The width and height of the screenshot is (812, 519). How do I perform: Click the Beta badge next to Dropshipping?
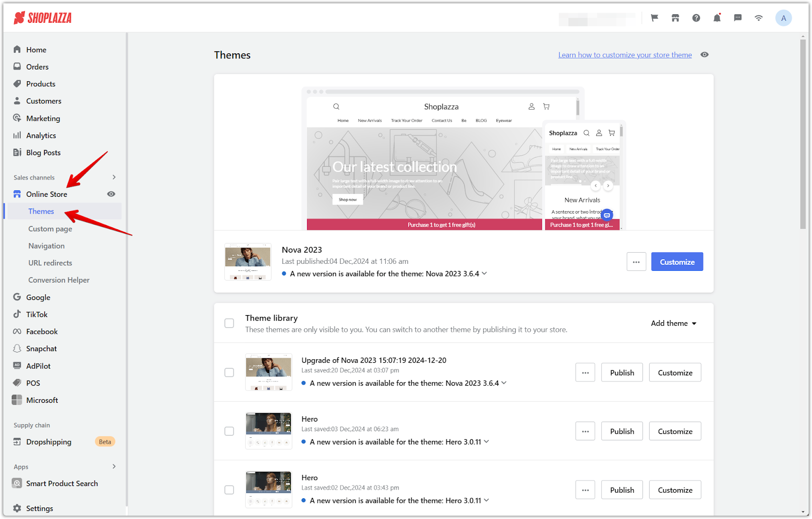105,441
